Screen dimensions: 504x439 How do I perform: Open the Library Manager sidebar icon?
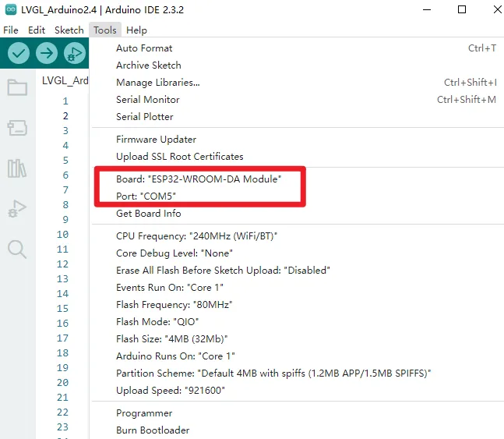point(17,168)
